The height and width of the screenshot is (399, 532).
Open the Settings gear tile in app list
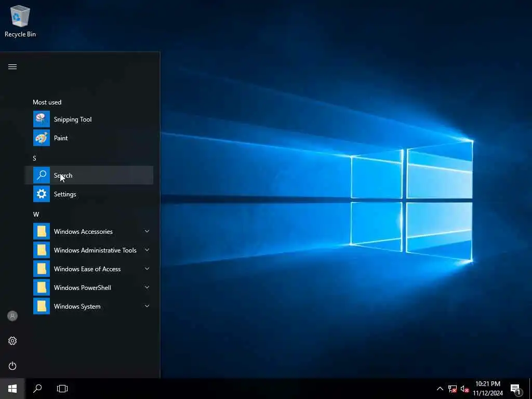[x=42, y=194]
